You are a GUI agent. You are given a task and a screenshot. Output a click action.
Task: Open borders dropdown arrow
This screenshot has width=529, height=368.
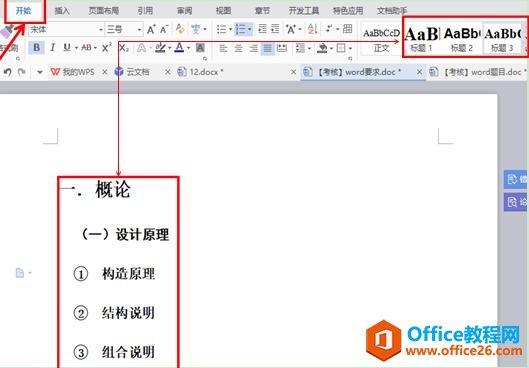[x=350, y=49]
